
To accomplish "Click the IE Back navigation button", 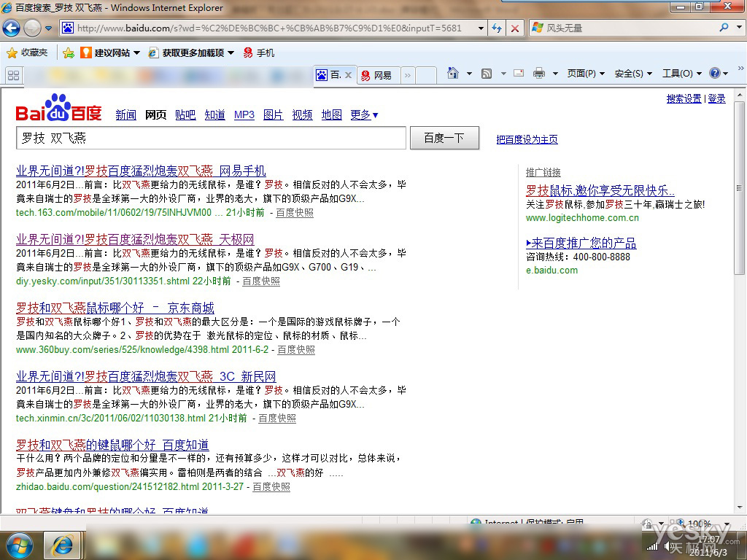I will [x=11, y=28].
